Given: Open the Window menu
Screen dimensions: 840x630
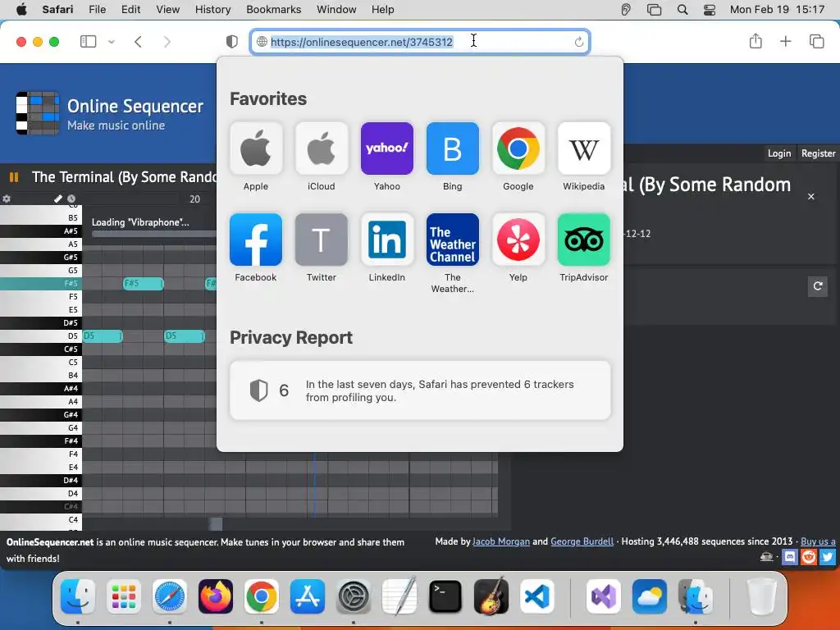Looking at the screenshot, I should point(336,9).
